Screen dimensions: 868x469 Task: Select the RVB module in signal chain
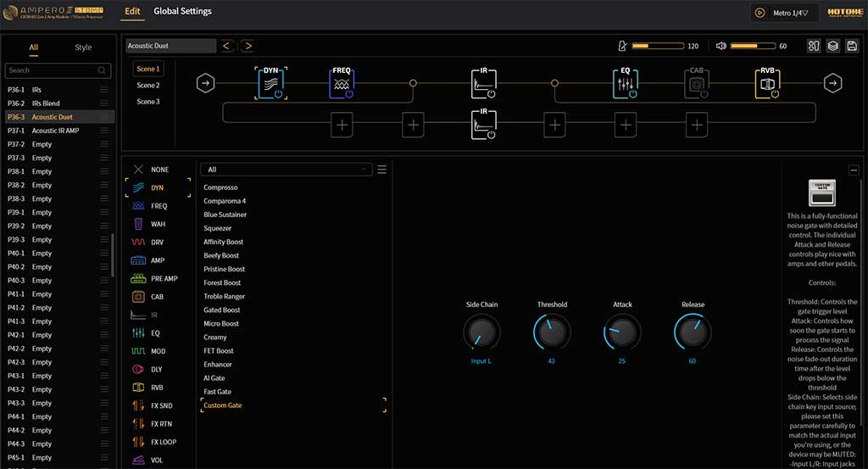(x=766, y=84)
